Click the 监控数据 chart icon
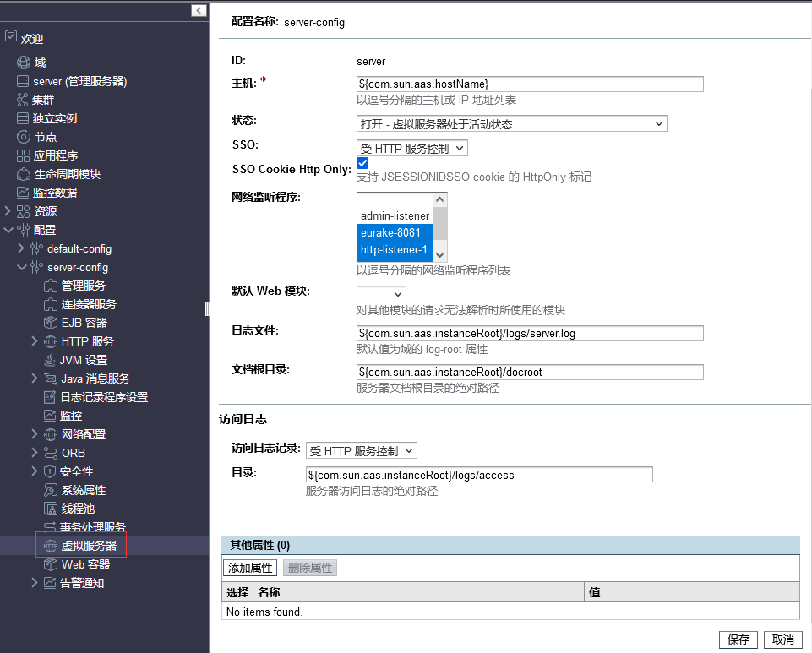The width and height of the screenshot is (812, 653). pyautogui.click(x=23, y=193)
